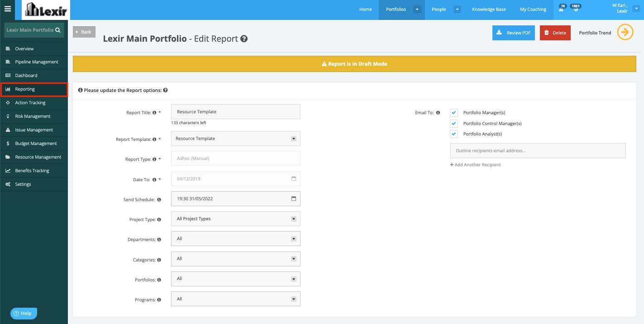644x324 pixels.
Task: Open Pipeline Management in the sidebar
Action: click(34, 62)
